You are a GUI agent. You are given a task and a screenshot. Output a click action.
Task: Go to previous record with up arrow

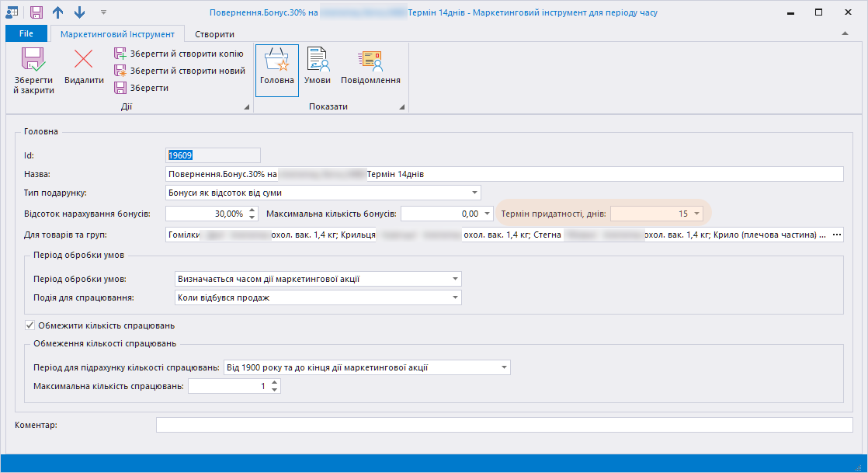[x=58, y=12]
